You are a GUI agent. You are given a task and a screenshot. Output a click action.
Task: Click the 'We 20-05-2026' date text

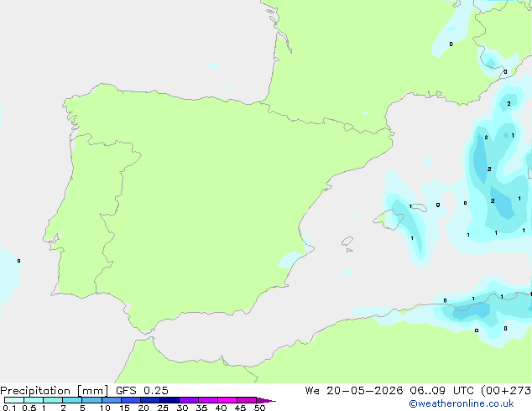[354, 391]
